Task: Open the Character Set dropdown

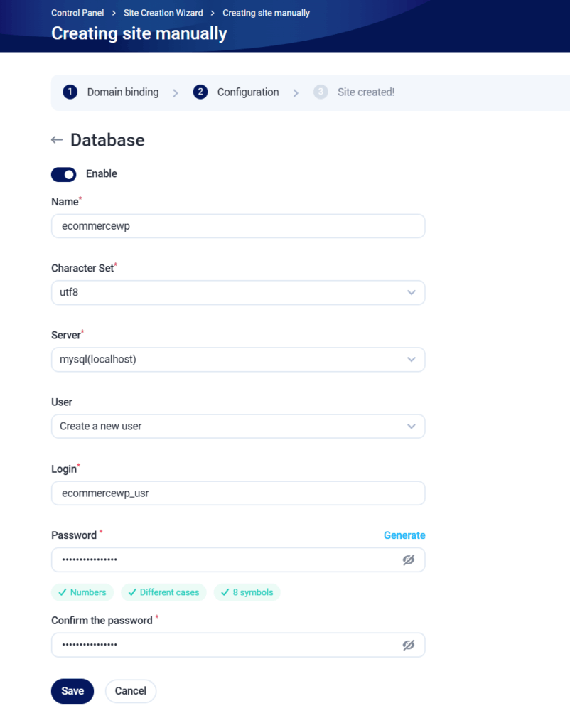Action: pos(238,292)
